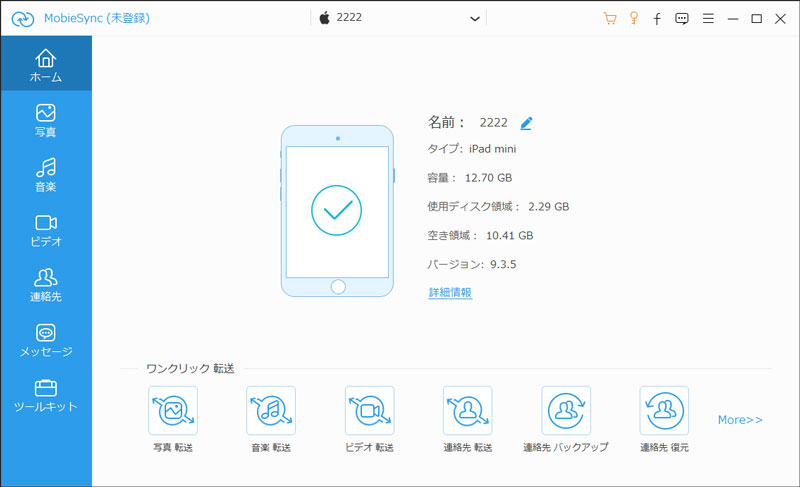
Task: Close the MobieSync window
Action: 780,19
